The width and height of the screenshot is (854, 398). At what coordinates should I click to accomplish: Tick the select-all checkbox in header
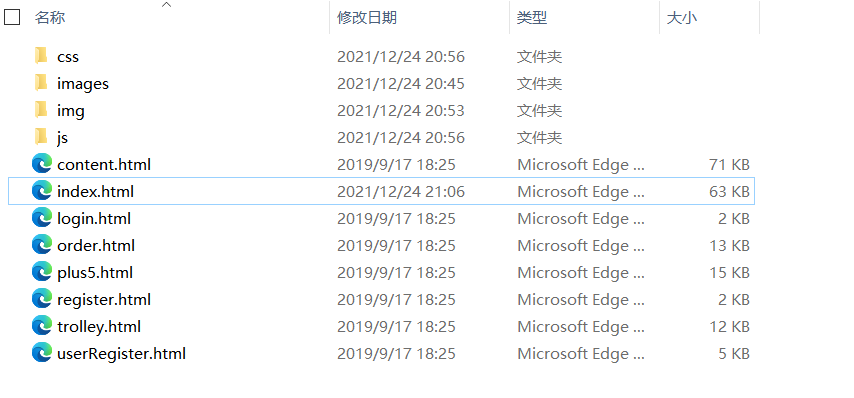(12, 17)
